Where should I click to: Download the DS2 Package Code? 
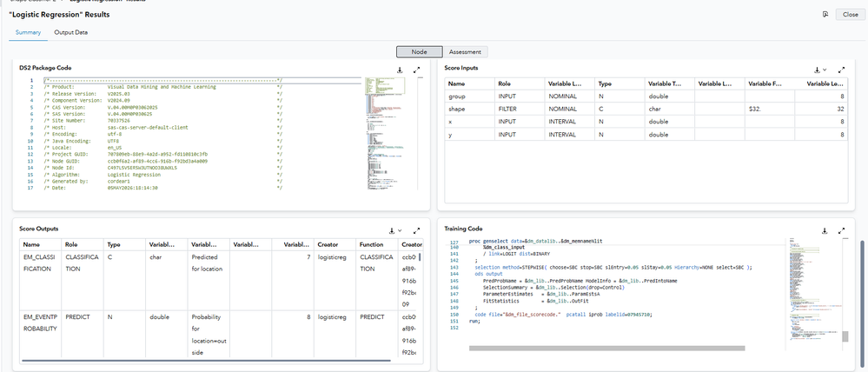click(400, 70)
